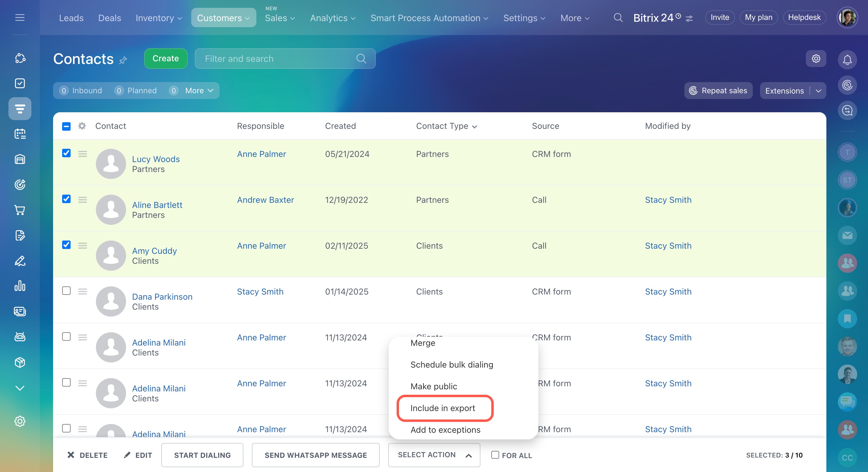
Task: Open the grid settings gear in table header
Action: click(82, 126)
